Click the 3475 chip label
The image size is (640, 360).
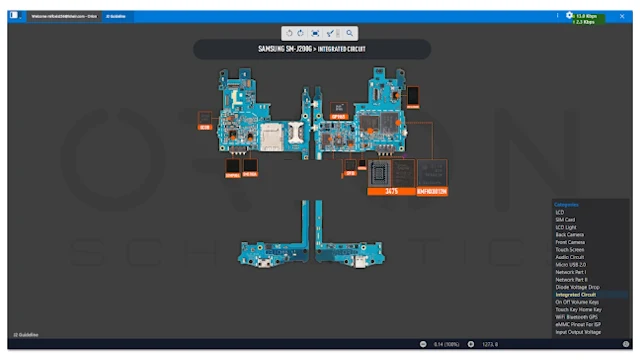(x=391, y=191)
